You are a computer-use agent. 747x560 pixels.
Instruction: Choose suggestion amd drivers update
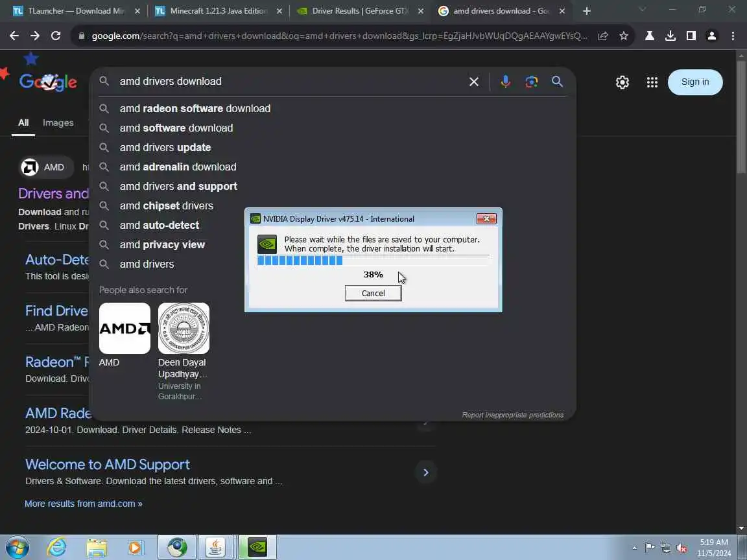click(x=333, y=148)
